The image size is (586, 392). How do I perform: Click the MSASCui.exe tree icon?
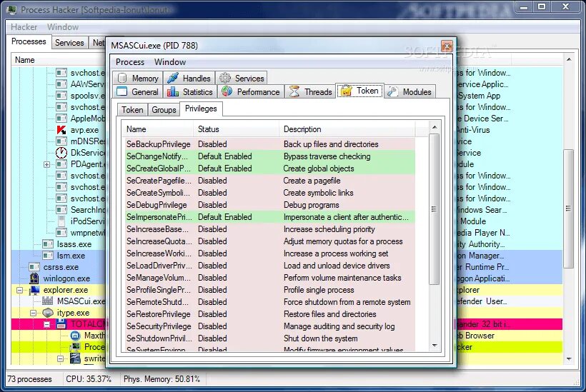[47, 301]
